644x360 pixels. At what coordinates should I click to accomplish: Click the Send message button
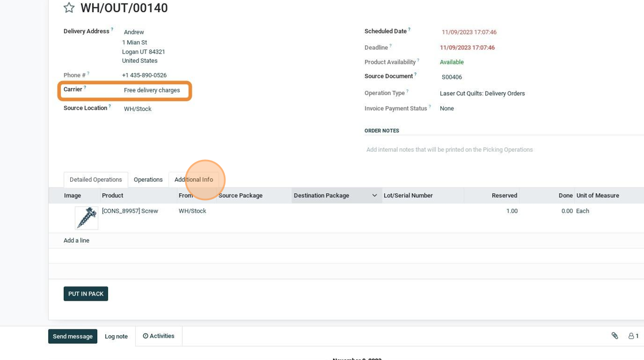(x=72, y=336)
